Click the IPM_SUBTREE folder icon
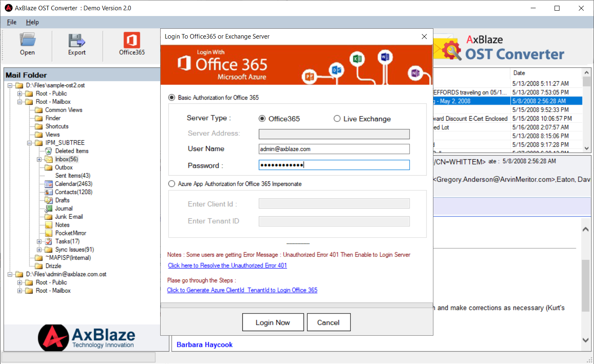Image resolution: width=594 pixels, height=364 pixels. click(39, 143)
